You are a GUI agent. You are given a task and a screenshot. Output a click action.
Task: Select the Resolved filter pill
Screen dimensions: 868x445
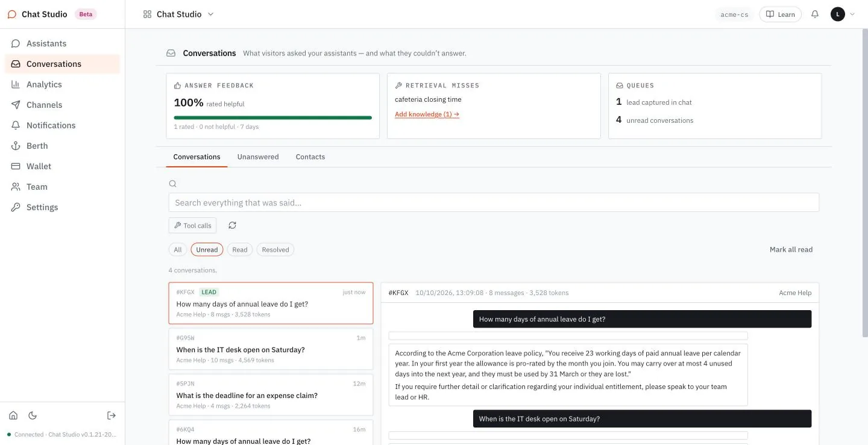coord(275,249)
